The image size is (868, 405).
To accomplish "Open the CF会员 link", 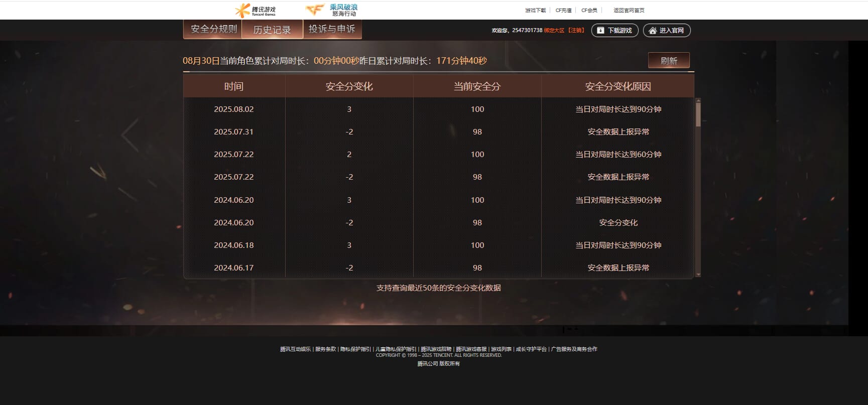I will coord(589,11).
